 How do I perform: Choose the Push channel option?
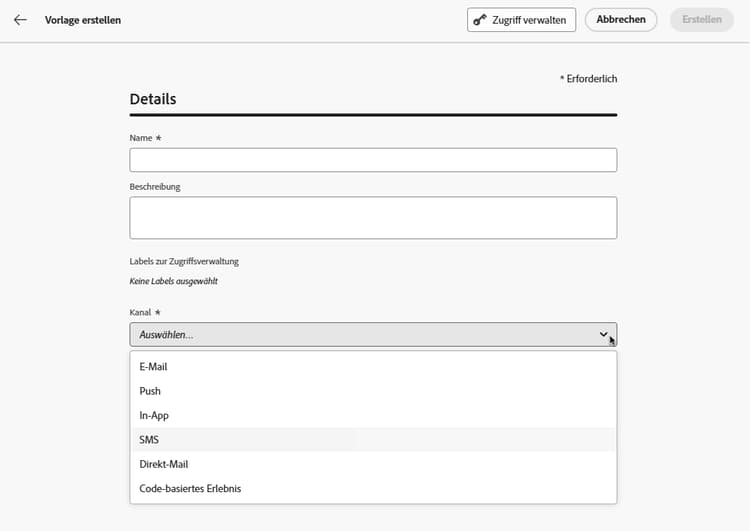click(150, 391)
